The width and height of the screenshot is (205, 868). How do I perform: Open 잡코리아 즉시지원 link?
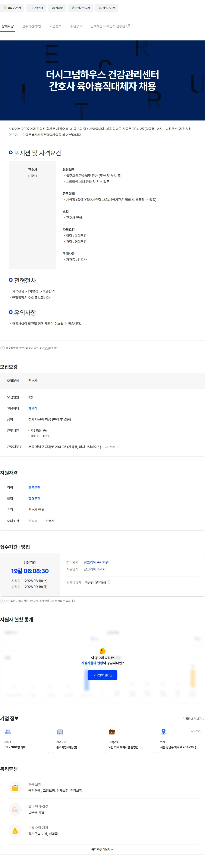tap(96, 562)
